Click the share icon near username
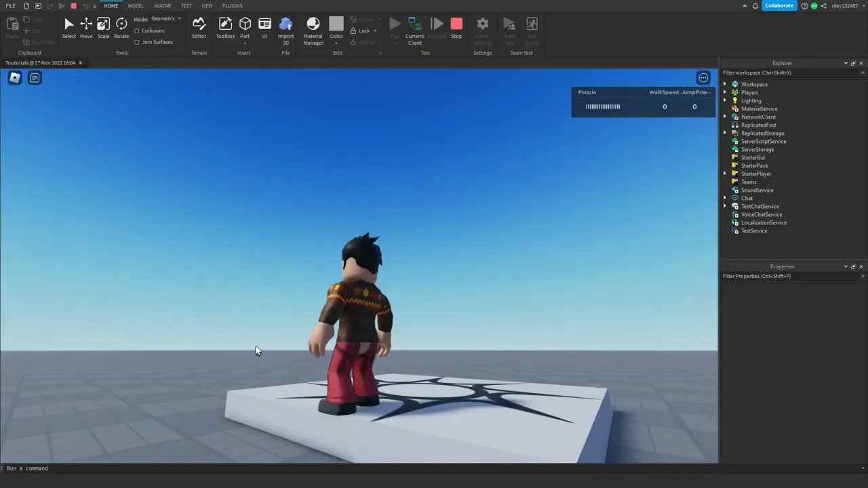The height and width of the screenshot is (488, 868). 823,5
